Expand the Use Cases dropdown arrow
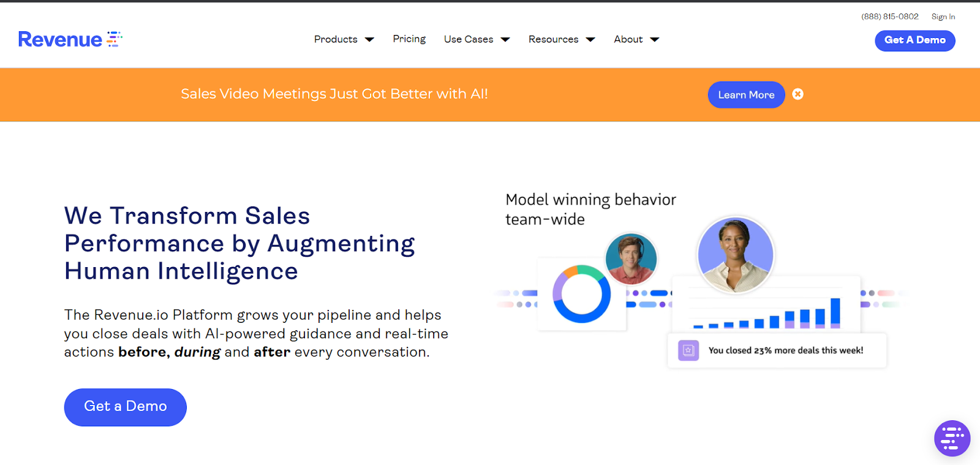The image size is (980, 465). point(505,40)
